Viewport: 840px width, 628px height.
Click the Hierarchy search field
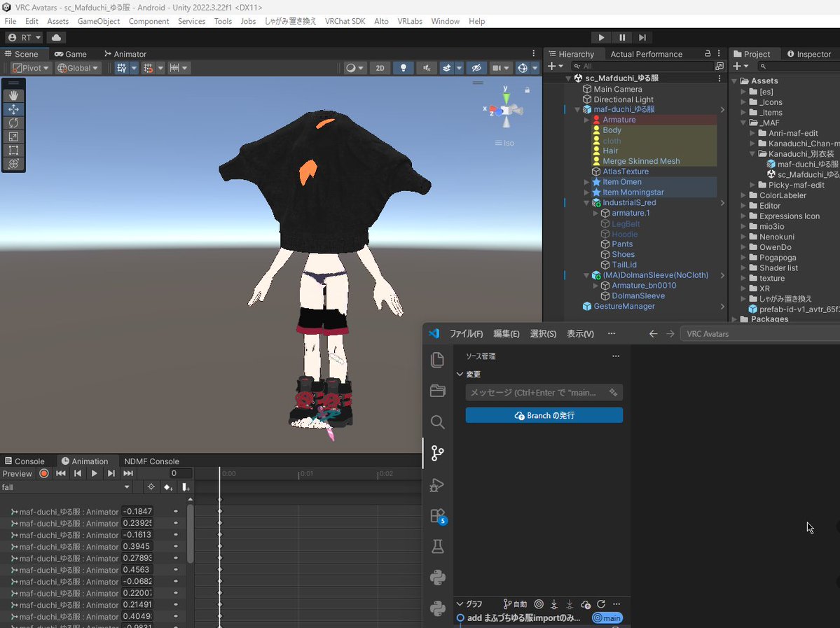642,67
